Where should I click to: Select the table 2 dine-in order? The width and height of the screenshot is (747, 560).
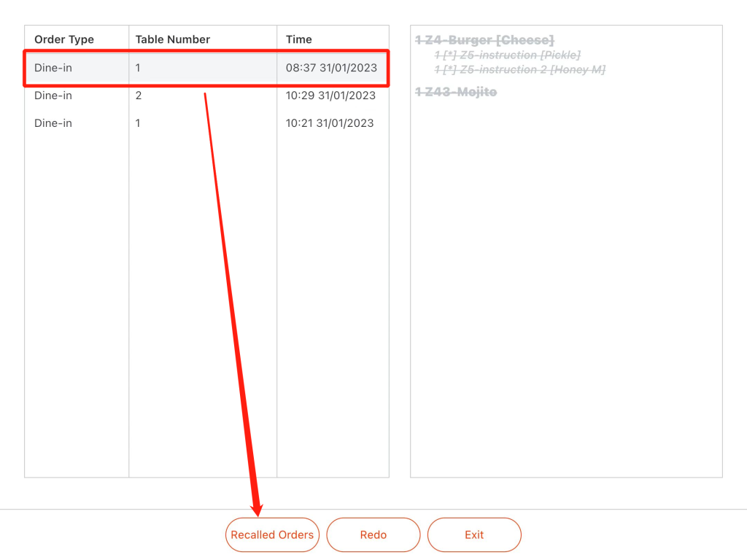click(206, 96)
